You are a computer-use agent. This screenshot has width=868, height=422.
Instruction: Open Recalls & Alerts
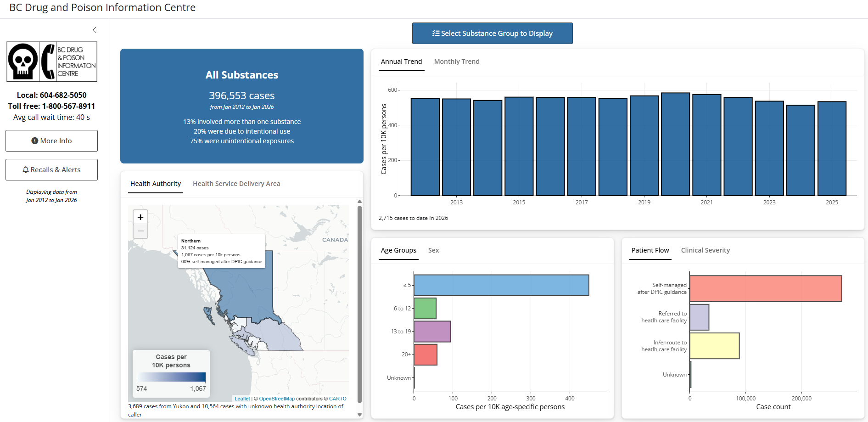point(51,170)
